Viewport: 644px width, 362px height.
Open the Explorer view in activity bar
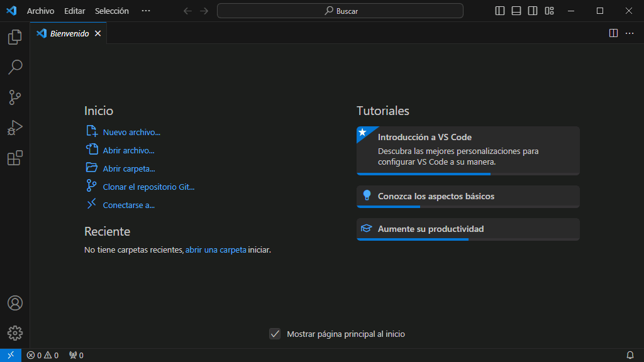pos(15,37)
